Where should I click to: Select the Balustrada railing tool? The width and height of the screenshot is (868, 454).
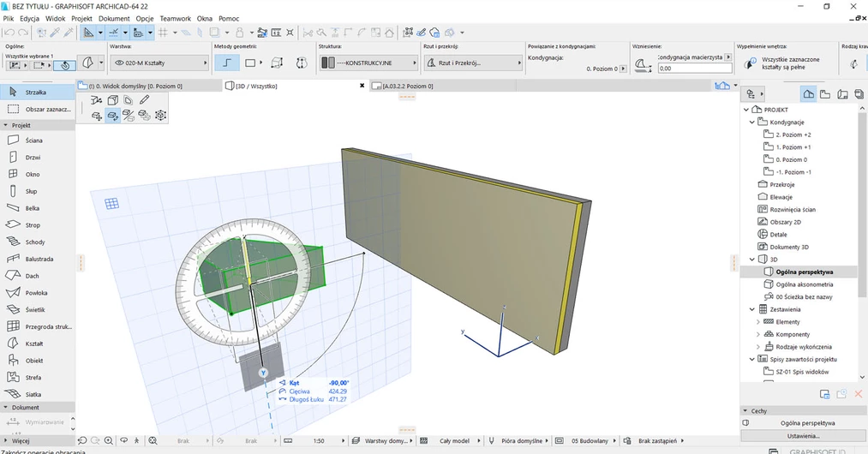(x=37, y=259)
